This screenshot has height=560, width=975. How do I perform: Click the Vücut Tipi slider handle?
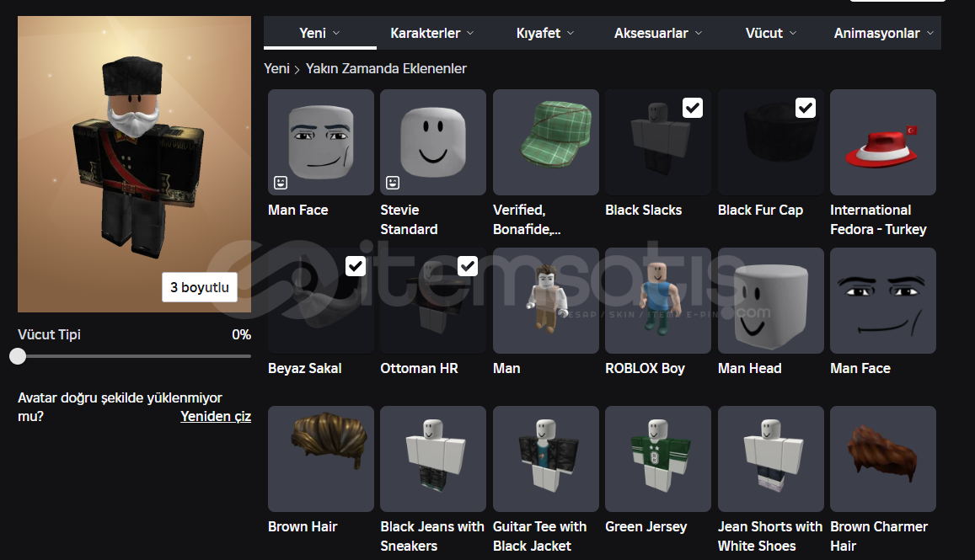coord(18,356)
